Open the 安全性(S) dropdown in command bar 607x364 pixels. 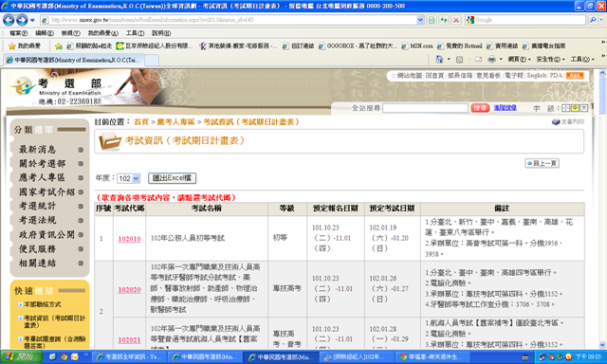pos(550,60)
